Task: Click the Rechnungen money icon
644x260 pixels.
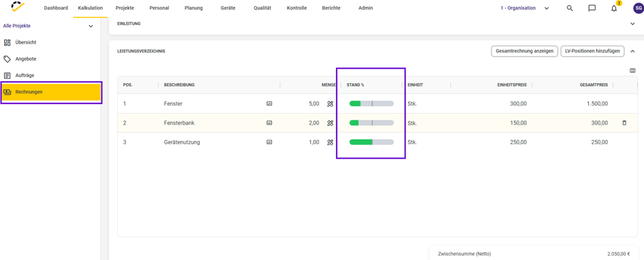Action: point(7,92)
